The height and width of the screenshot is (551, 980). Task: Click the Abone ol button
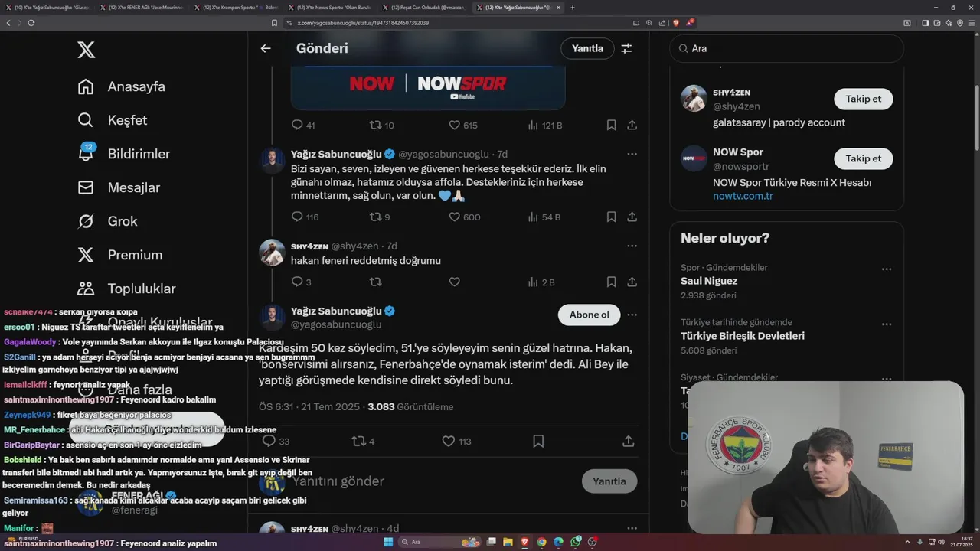click(x=589, y=315)
